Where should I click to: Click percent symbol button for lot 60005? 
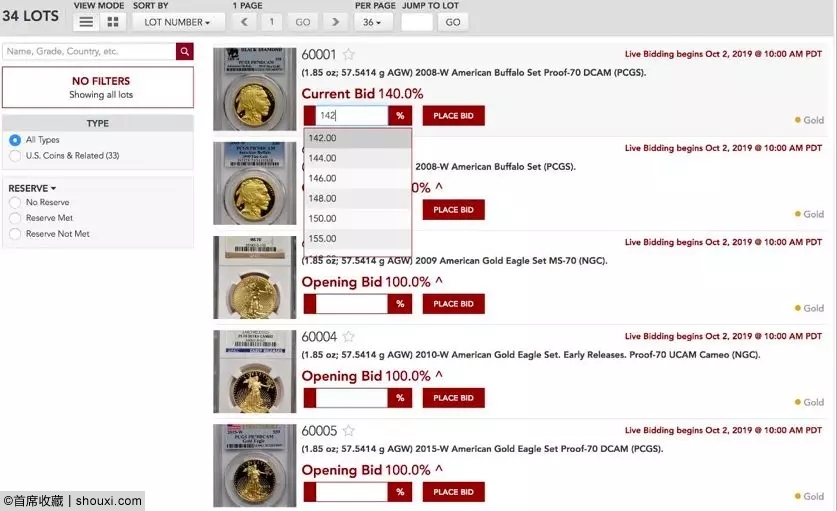point(400,492)
